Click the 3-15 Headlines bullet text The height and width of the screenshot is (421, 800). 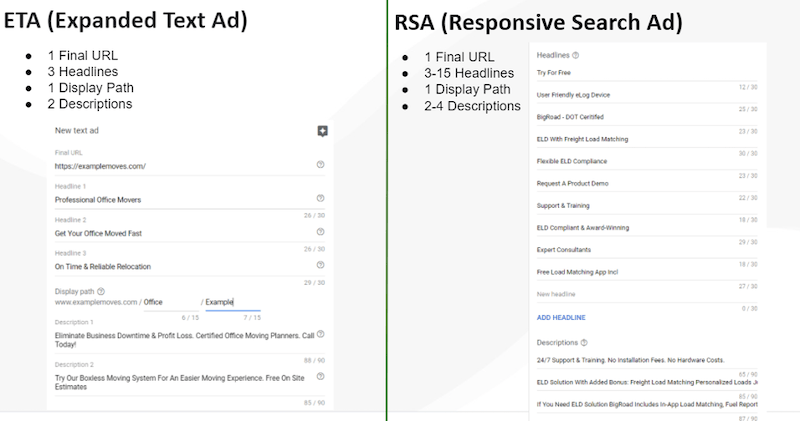coord(469,73)
